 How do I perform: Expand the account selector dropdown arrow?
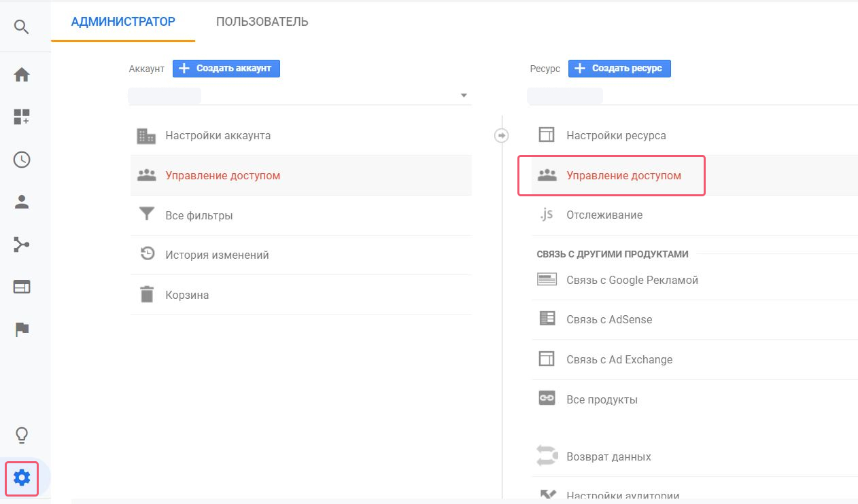click(x=464, y=96)
